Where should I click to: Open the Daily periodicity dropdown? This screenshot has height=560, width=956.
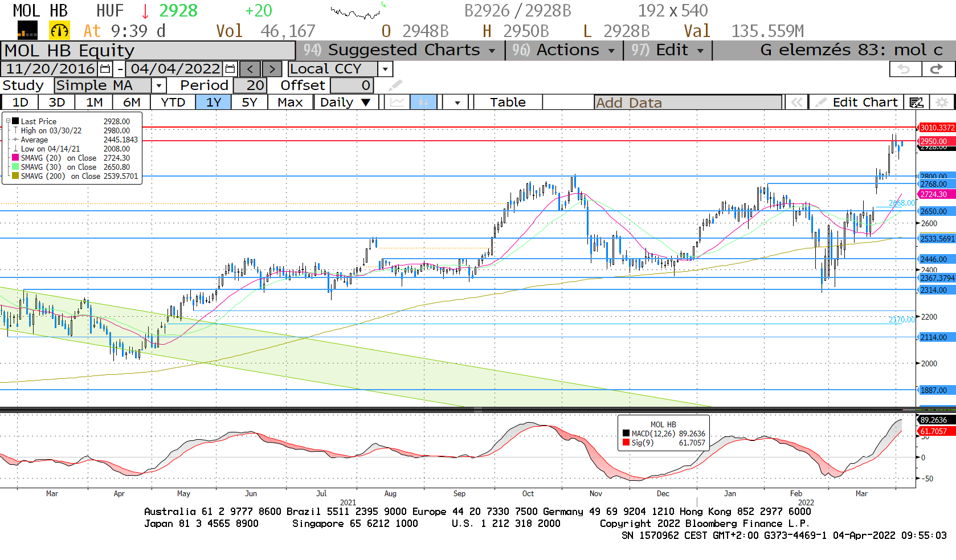pos(366,103)
